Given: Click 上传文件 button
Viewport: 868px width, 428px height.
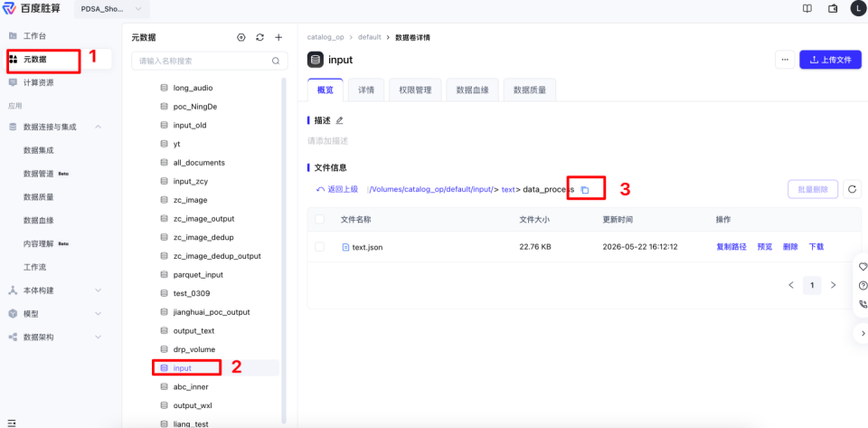Looking at the screenshot, I should [830, 60].
